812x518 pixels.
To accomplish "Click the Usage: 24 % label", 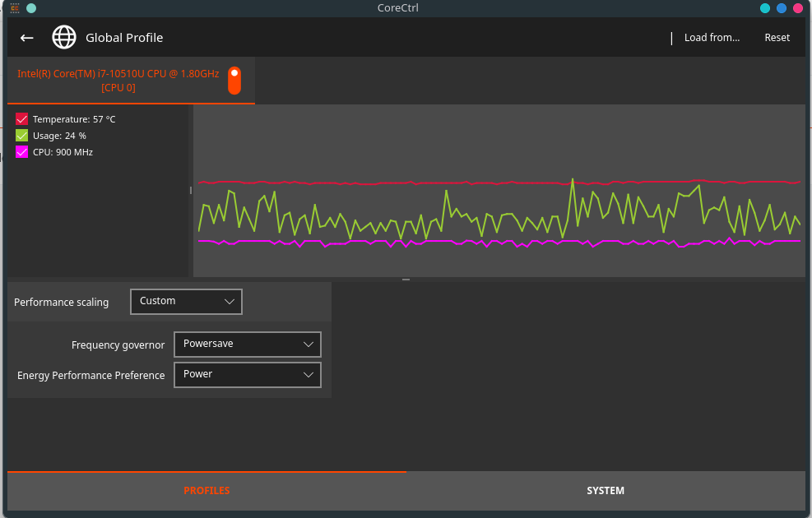I will coord(59,136).
